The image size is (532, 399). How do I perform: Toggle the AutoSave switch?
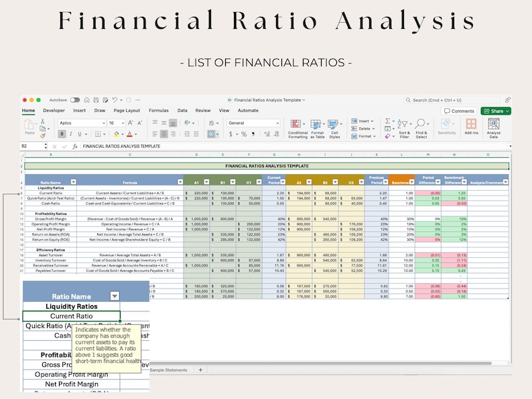[75, 100]
